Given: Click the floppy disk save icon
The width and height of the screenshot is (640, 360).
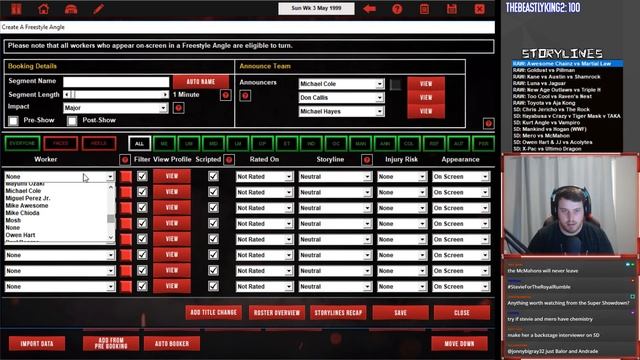Looking at the screenshot, I should pos(452,9).
